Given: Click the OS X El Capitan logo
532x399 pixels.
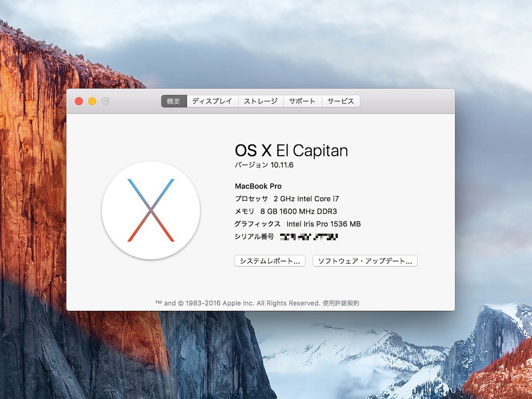Looking at the screenshot, I should click(x=151, y=210).
